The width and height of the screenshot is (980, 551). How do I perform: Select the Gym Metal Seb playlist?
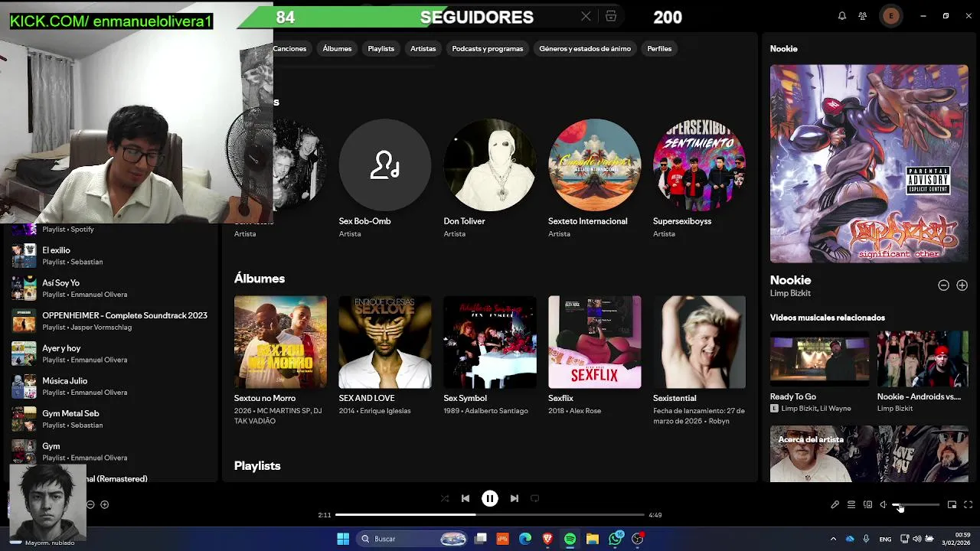pyautogui.click(x=111, y=419)
